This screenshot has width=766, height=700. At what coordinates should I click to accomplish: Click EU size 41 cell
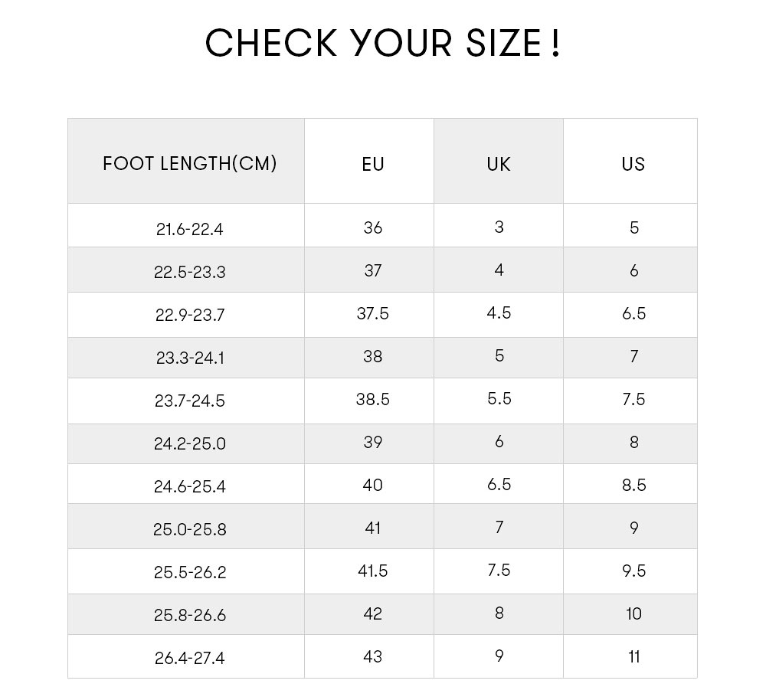(372, 528)
